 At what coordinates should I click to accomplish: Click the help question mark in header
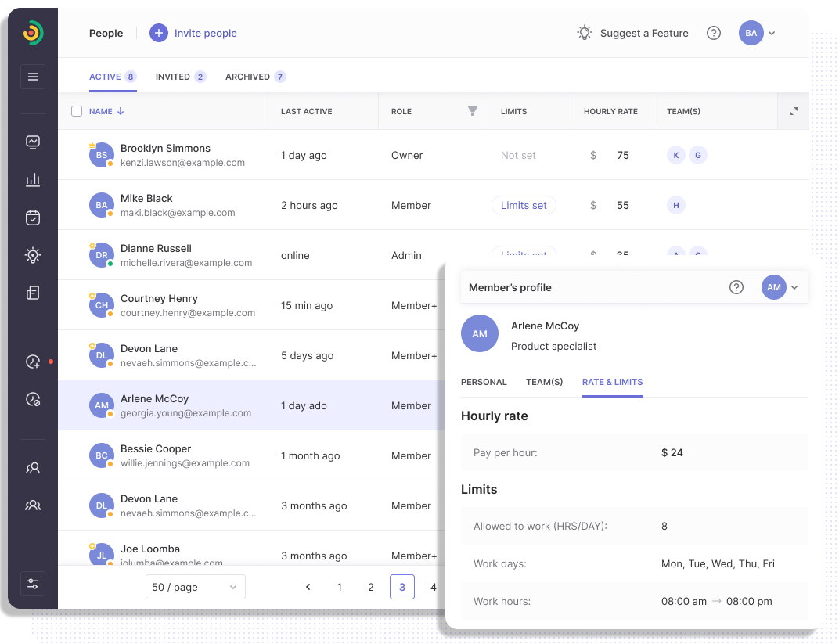[x=713, y=33]
